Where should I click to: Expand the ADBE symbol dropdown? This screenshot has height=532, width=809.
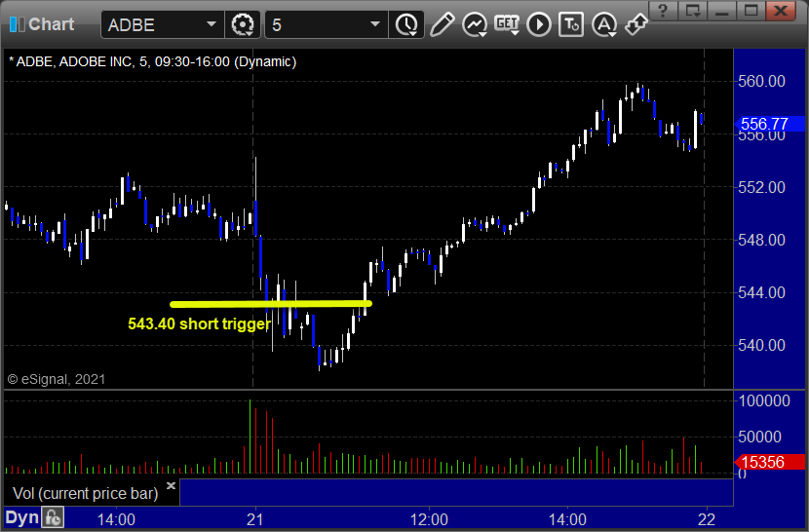(x=211, y=24)
